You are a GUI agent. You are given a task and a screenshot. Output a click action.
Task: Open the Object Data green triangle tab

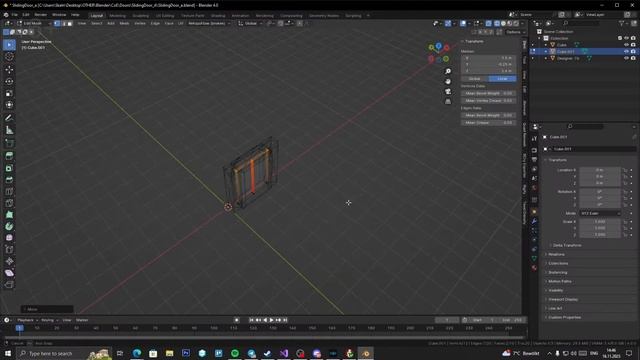pos(534,258)
